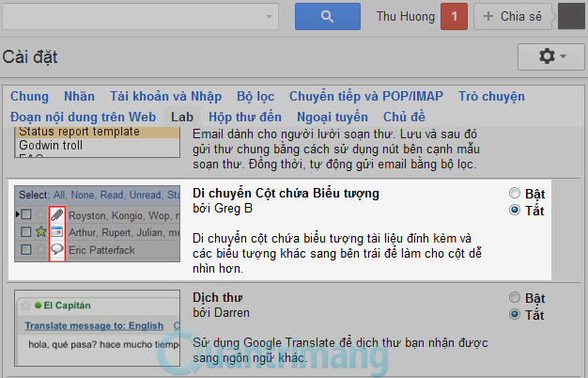Open the settings gear menu
The width and height of the screenshot is (588, 378).
(550, 56)
